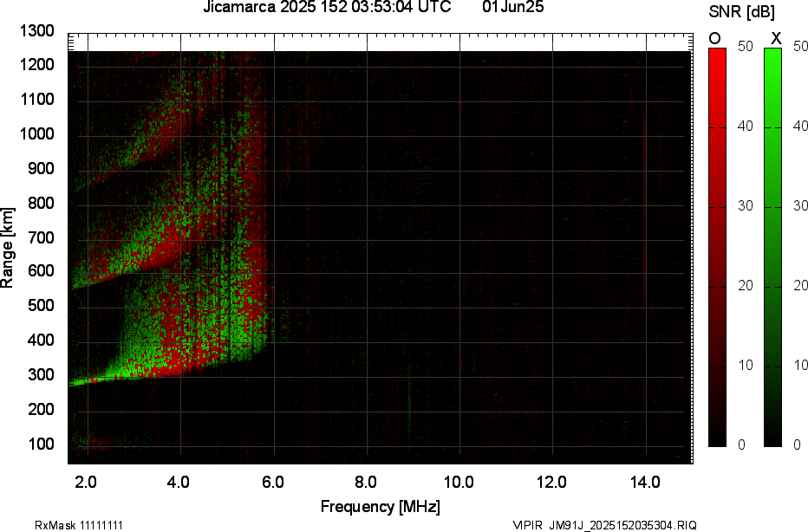Click the 40 label between the color bars

(746, 126)
